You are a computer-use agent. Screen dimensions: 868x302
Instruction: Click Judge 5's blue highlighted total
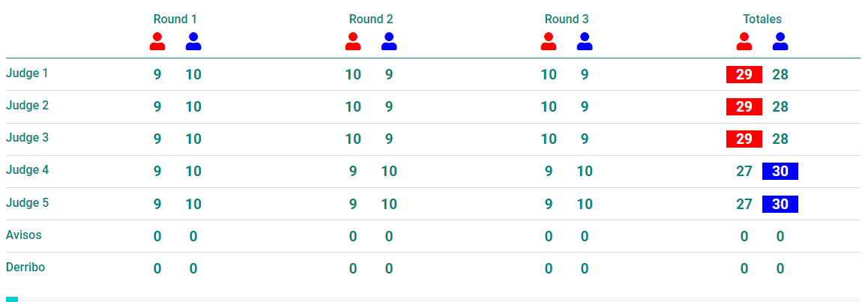pyautogui.click(x=780, y=204)
